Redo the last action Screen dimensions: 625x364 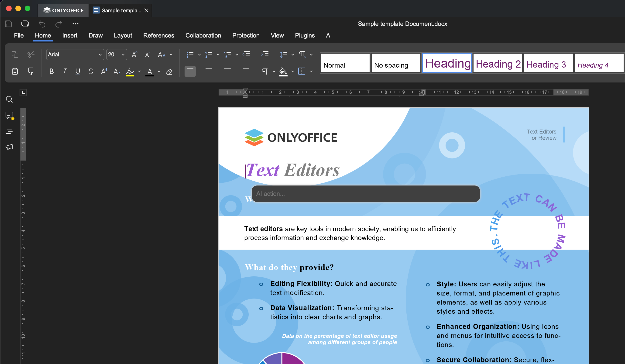58,24
